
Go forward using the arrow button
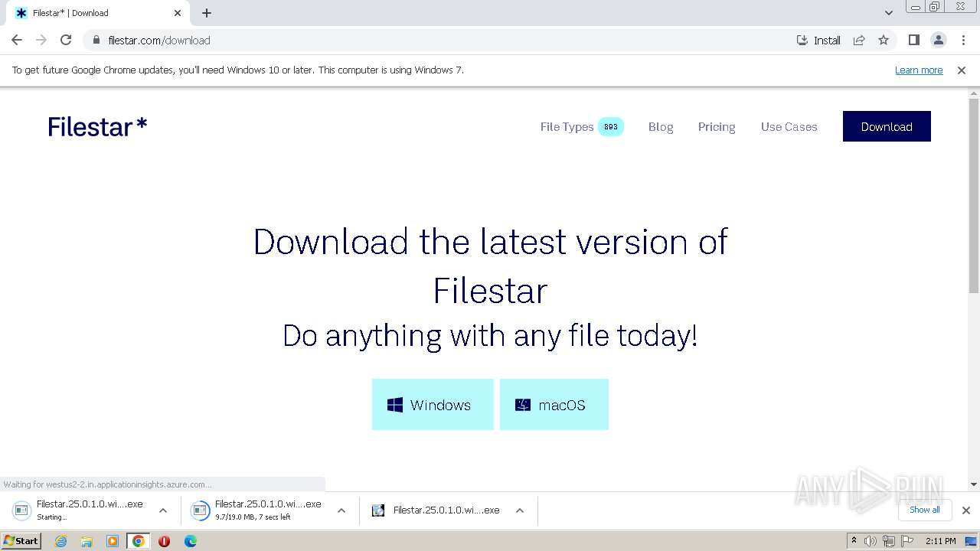pos(41,40)
